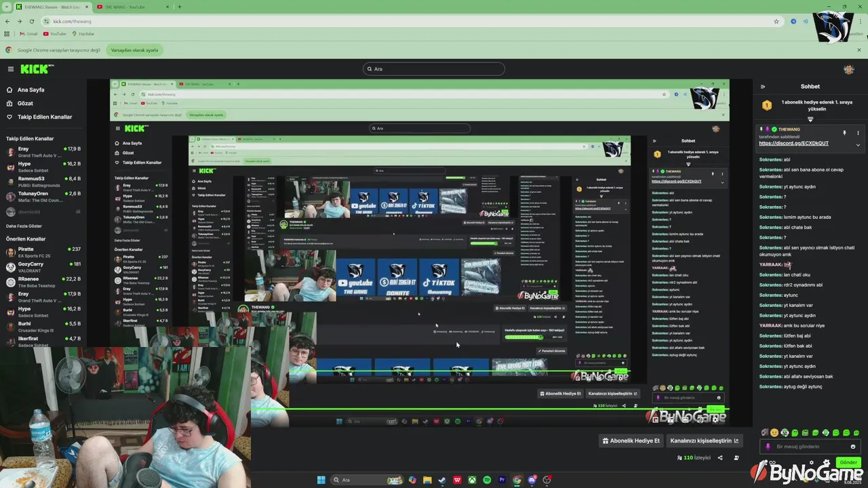868x488 pixels.
Task: Click the 110 İzleyici viewer count
Action: (x=694, y=457)
